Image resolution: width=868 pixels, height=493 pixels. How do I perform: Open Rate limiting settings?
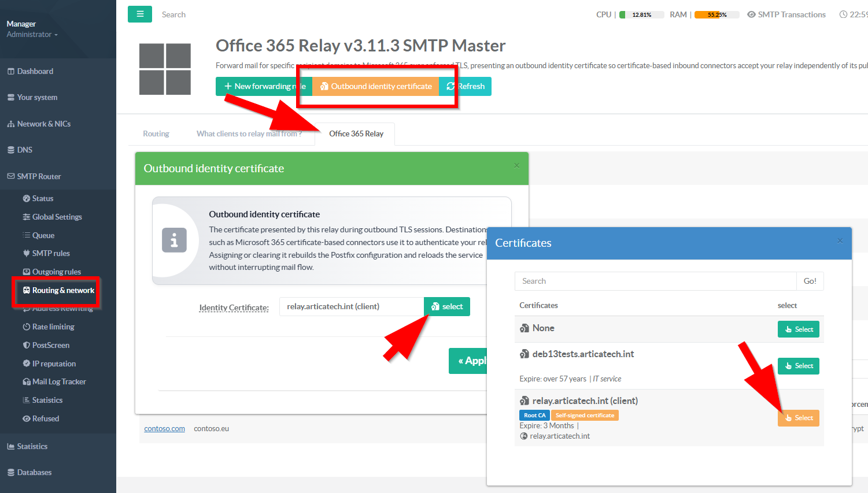(49, 327)
